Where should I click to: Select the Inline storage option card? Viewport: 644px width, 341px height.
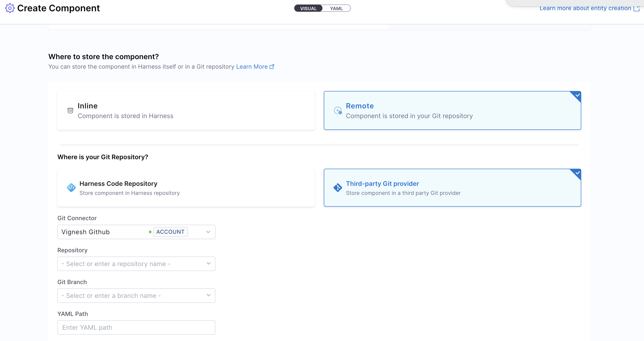coord(186,110)
